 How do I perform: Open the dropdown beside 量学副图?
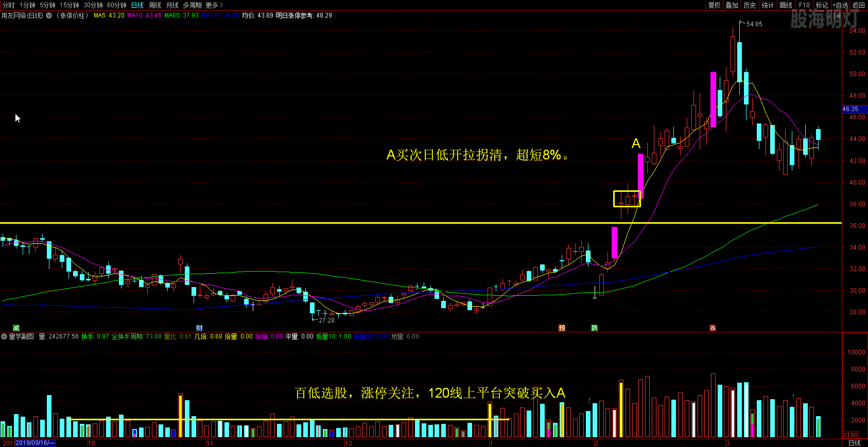(x=4, y=336)
